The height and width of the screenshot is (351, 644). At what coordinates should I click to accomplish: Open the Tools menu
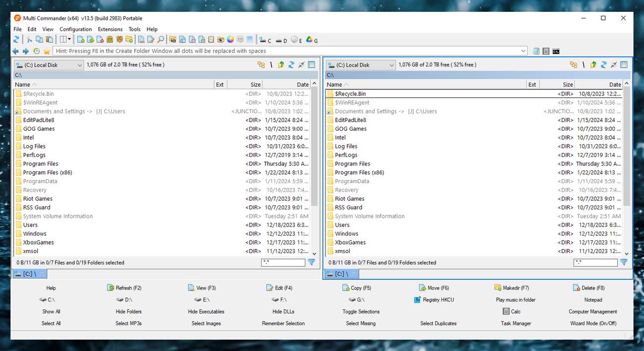point(135,29)
